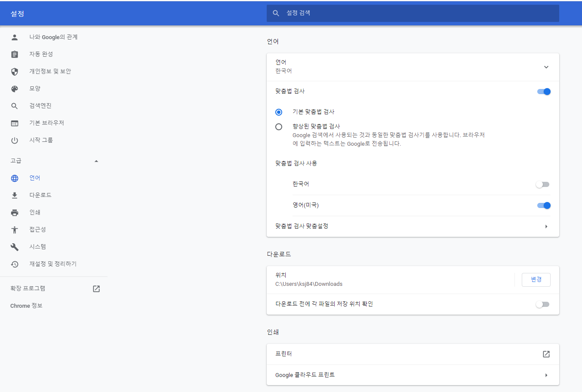Image resolution: width=582 pixels, height=392 pixels.
Task: Click the profile icon beside 나와 Google의 관계
Action: pos(15,37)
